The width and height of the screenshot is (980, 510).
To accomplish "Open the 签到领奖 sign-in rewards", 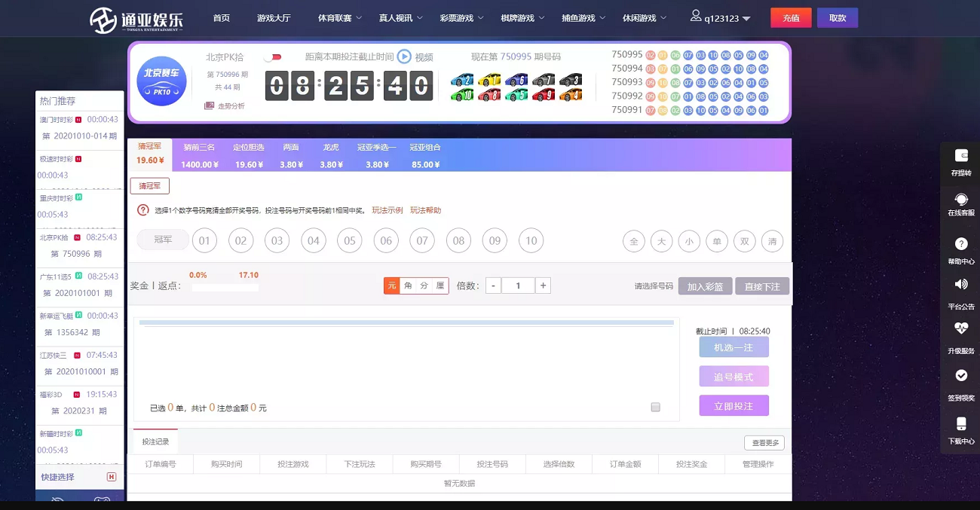I will click(960, 383).
